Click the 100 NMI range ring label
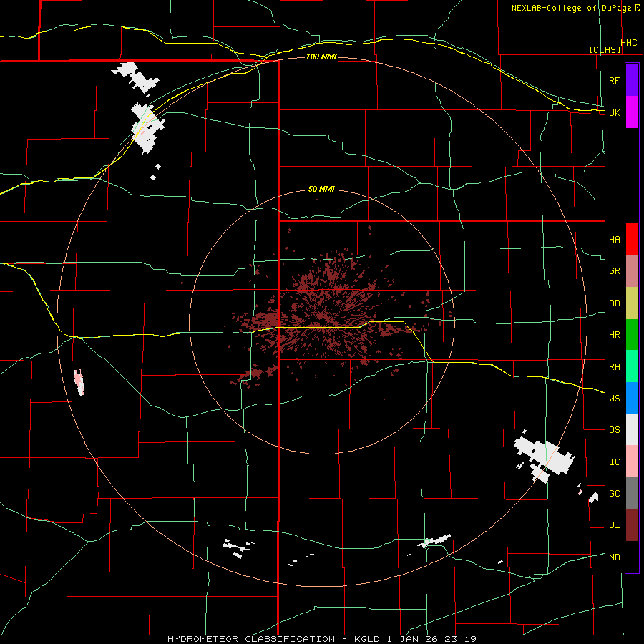This screenshot has height=644, width=644. tap(321, 57)
